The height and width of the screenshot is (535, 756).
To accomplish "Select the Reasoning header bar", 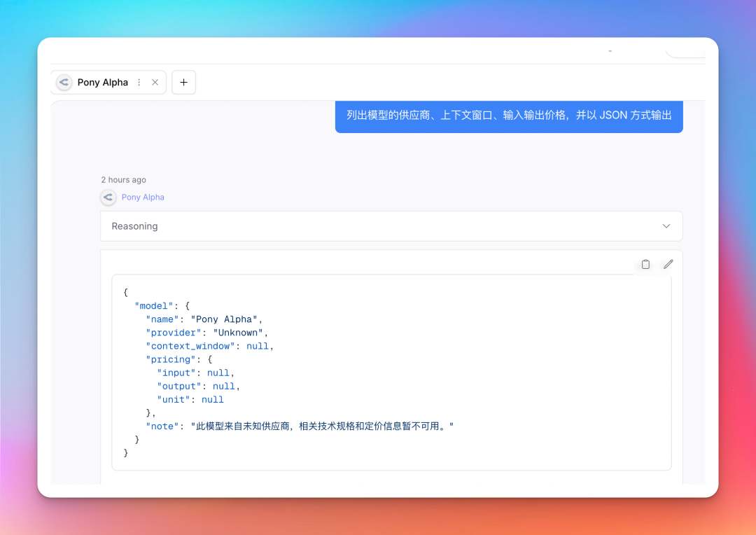I will pos(391,225).
